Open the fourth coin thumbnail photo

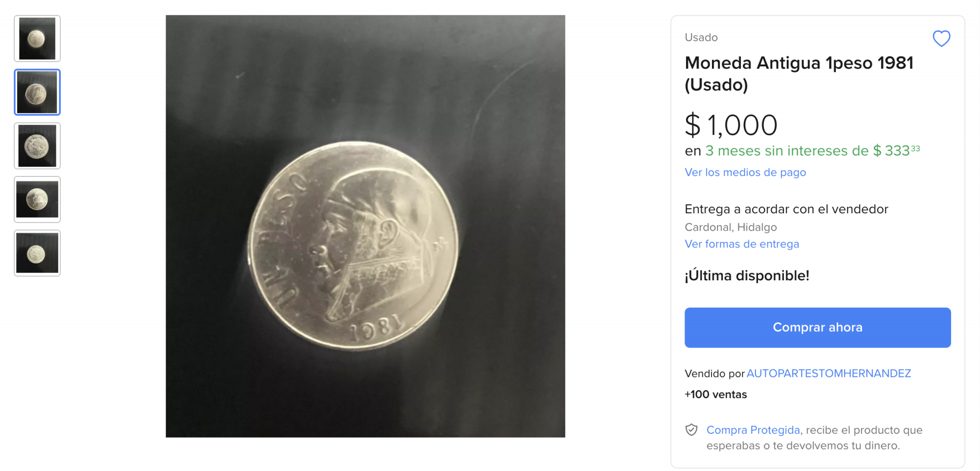click(x=37, y=199)
